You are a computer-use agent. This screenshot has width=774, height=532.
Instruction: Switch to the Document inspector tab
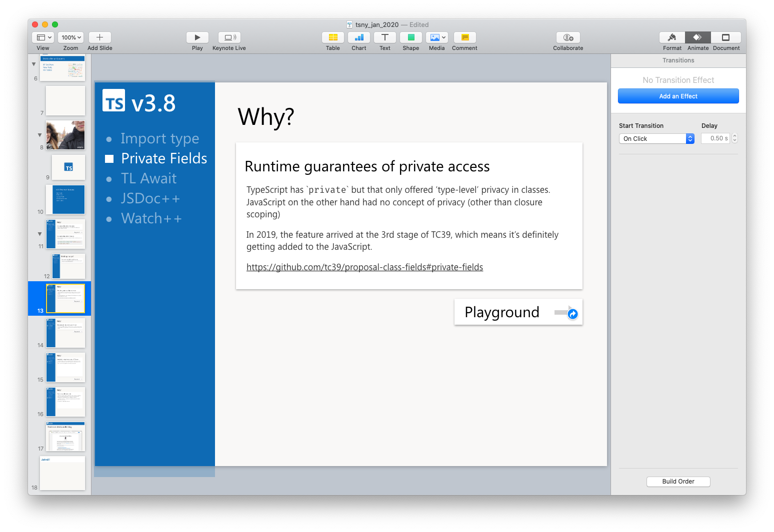(x=726, y=37)
